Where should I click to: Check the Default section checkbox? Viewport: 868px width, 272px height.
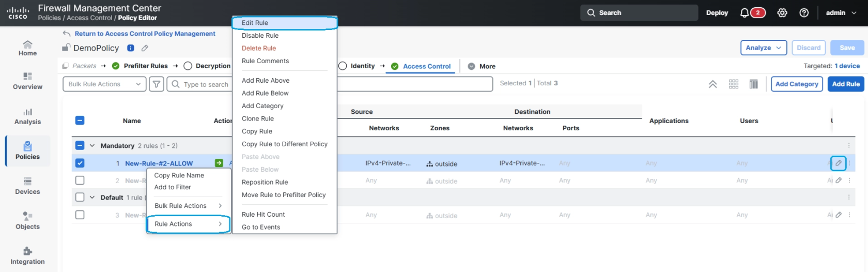pos(80,198)
